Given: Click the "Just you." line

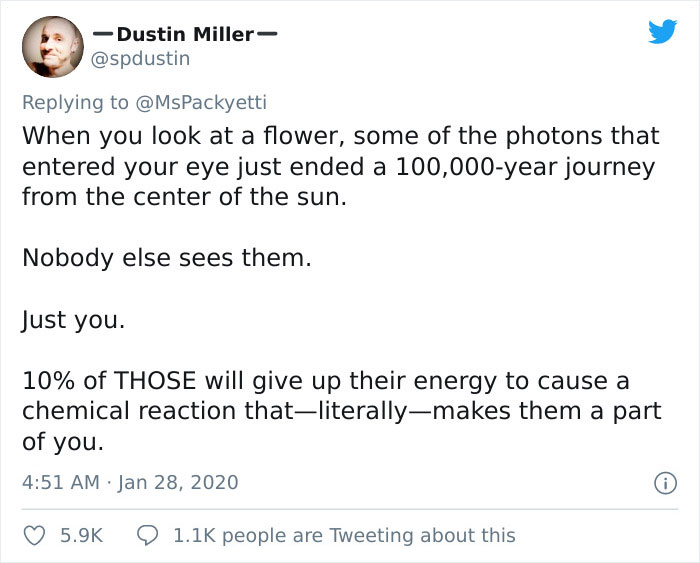Looking at the screenshot, I should [71, 320].
